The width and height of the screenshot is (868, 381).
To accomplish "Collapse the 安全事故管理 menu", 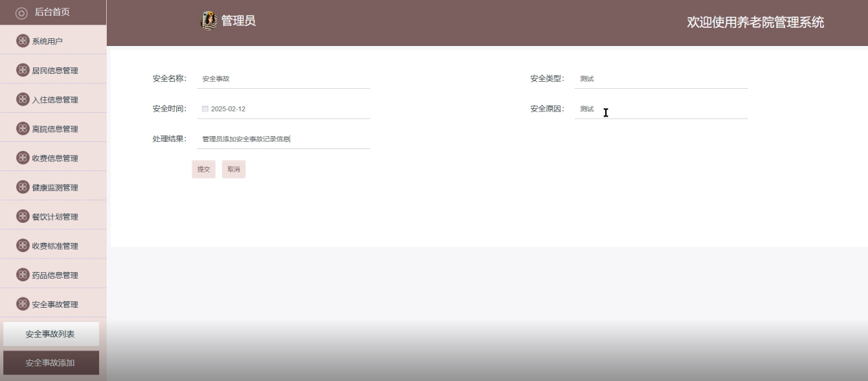I will click(53, 303).
